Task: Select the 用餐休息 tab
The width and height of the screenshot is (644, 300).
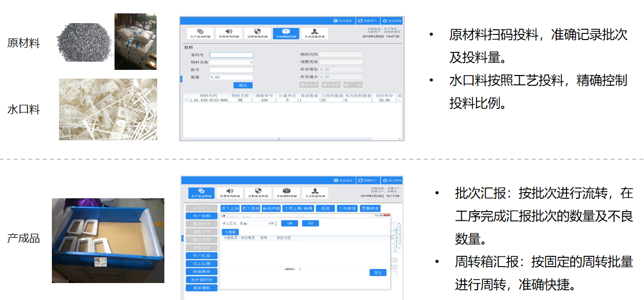Action: point(371,208)
